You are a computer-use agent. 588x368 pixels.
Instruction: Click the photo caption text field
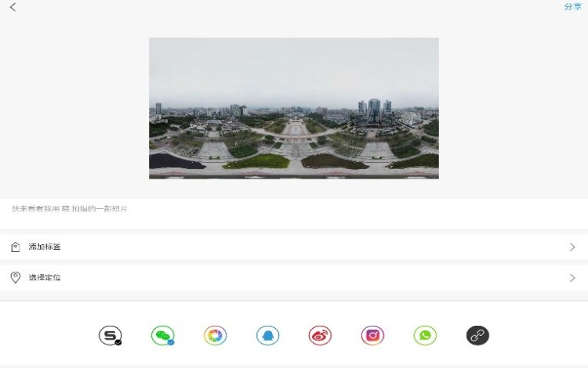click(157, 209)
